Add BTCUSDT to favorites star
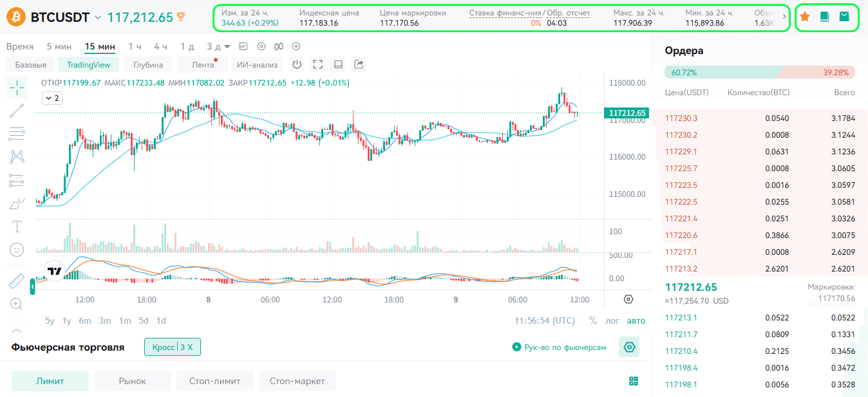868x397 pixels. pyautogui.click(x=805, y=17)
